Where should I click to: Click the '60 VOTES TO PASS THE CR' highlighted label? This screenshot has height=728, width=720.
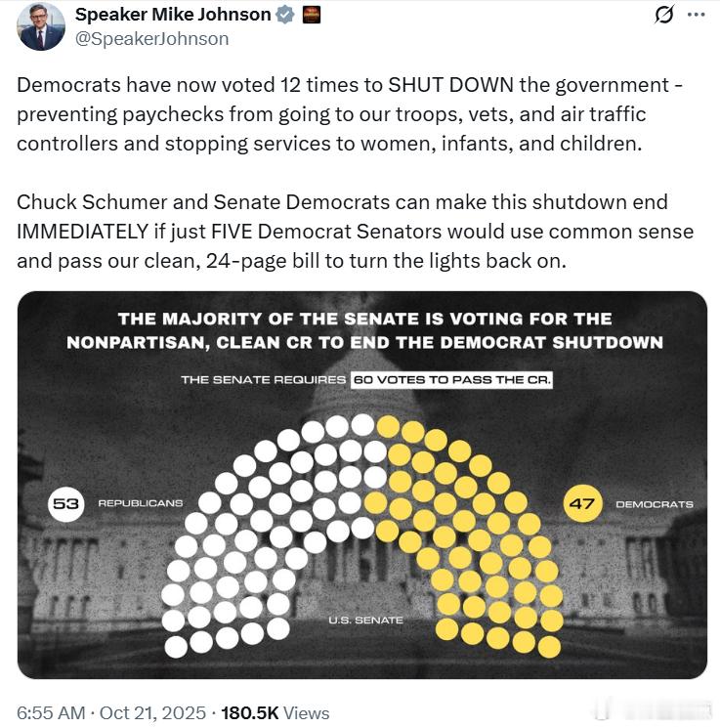pos(450,379)
